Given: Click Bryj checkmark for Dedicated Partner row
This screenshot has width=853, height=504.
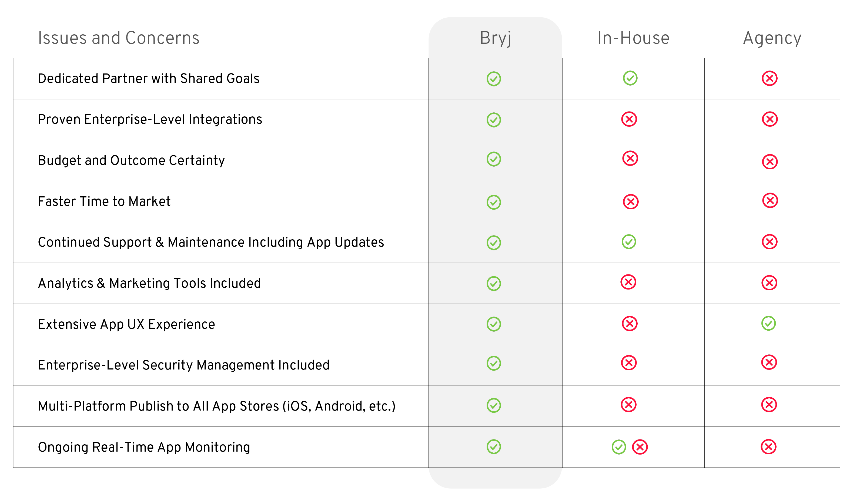Looking at the screenshot, I should point(494,79).
